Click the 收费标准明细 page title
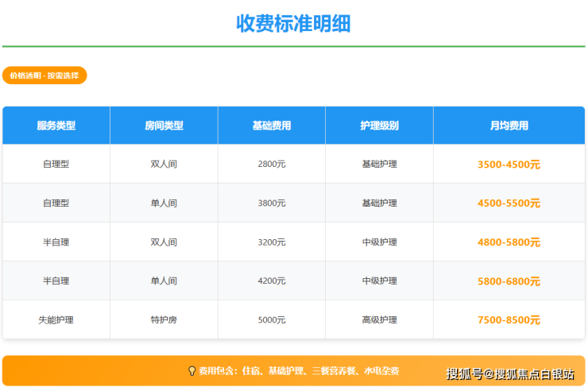This screenshot has height=387, width=588. pyautogui.click(x=293, y=23)
